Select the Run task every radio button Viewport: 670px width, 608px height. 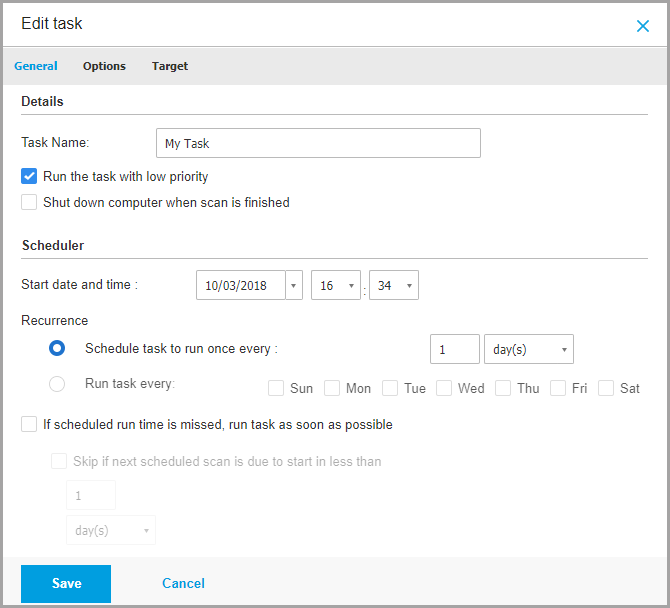(x=58, y=384)
